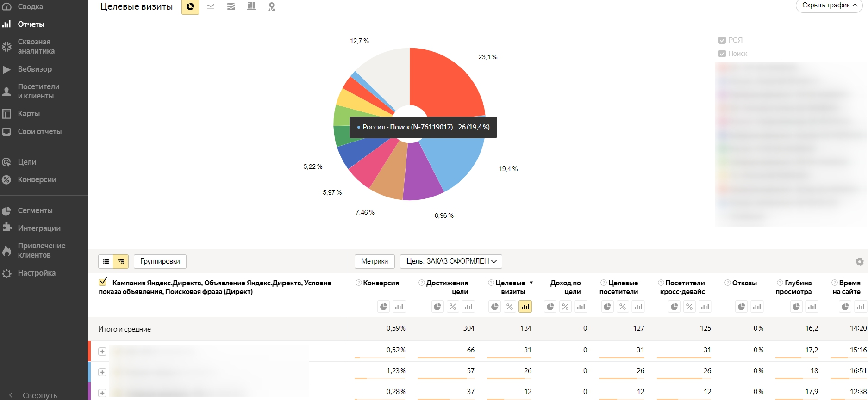Viewport: 868px width, 400px height.
Task: Switch table to flat list view icon
Action: (106, 261)
